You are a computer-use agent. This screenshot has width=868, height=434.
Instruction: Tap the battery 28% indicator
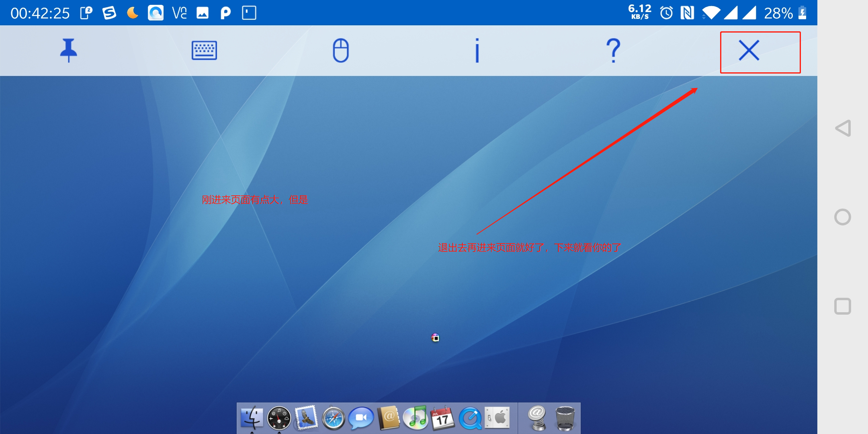pos(786,13)
